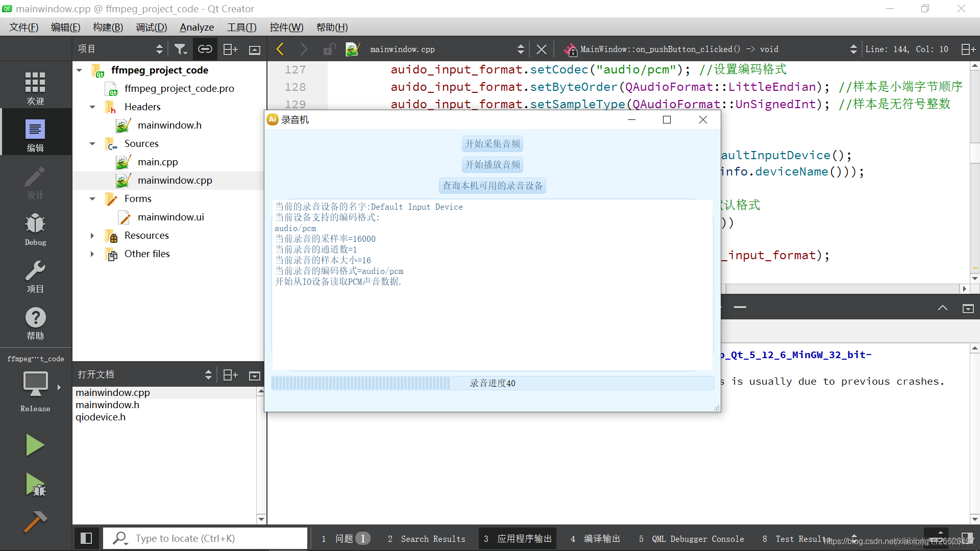The height and width of the screenshot is (551, 980).
Task: Click 查询本机可用的录音设备 button
Action: (x=493, y=186)
